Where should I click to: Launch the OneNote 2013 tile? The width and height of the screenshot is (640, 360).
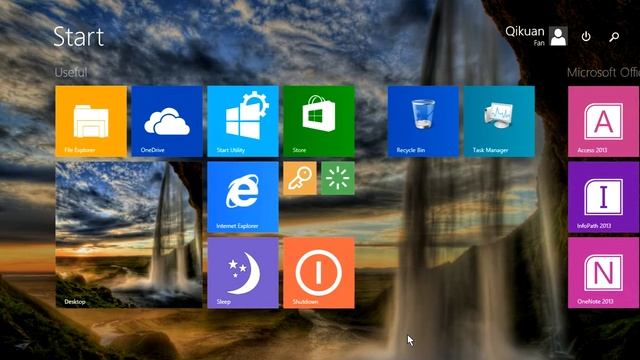click(604, 273)
